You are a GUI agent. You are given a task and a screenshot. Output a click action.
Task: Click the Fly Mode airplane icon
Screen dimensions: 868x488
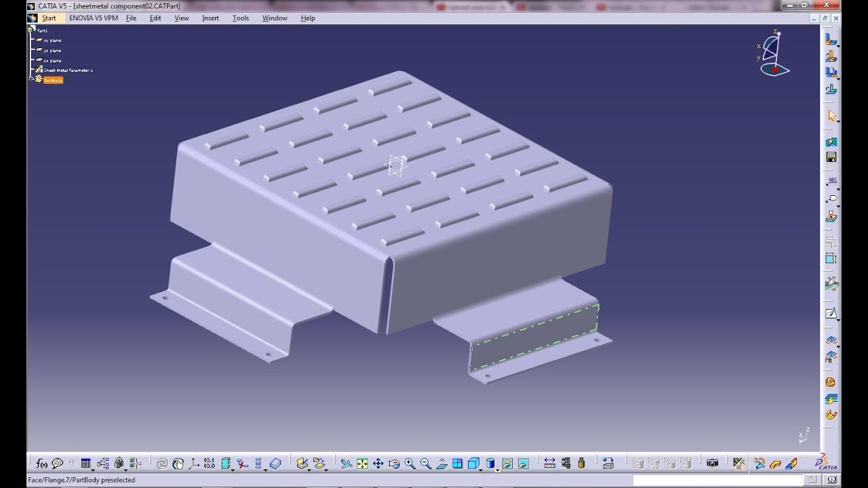[345, 464]
